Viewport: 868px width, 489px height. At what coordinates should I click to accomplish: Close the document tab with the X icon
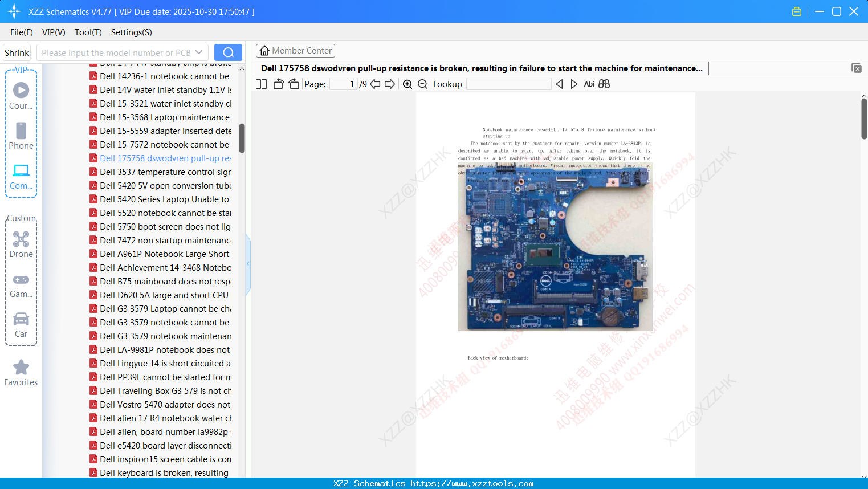tap(857, 68)
